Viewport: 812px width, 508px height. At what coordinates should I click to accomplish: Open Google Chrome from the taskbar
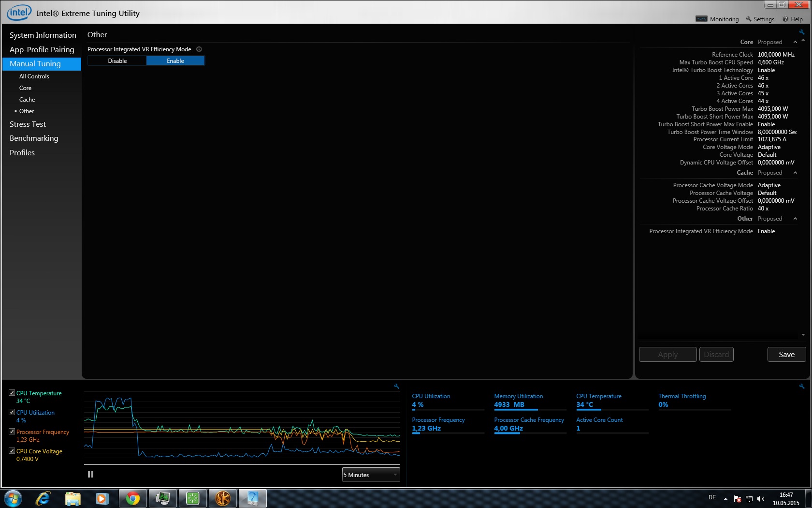[133, 498]
